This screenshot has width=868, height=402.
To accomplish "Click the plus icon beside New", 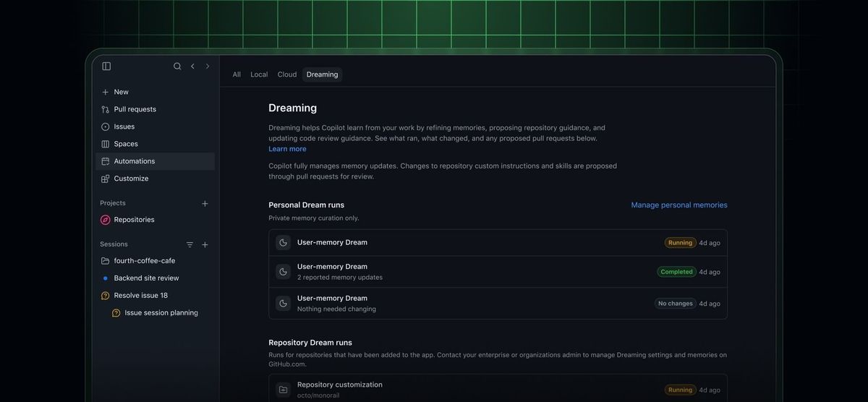I will tap(106, 92).
